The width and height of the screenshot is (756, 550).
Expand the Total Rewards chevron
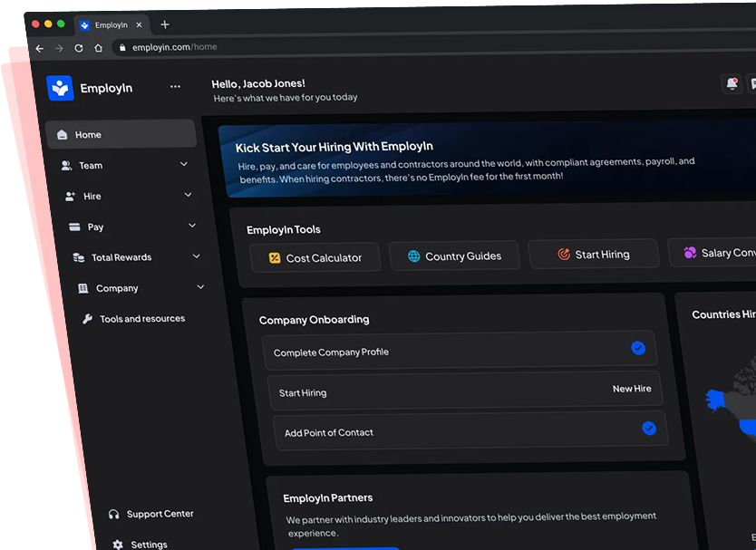197,257
